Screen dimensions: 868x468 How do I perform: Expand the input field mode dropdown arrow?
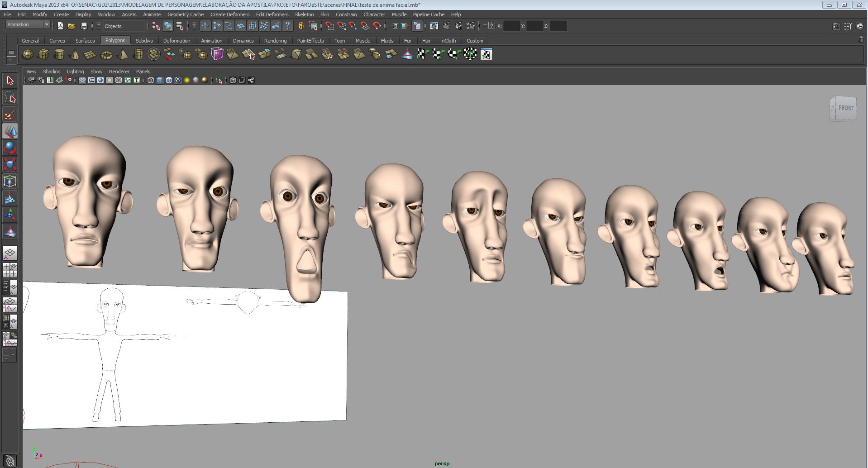pos(485,26)
